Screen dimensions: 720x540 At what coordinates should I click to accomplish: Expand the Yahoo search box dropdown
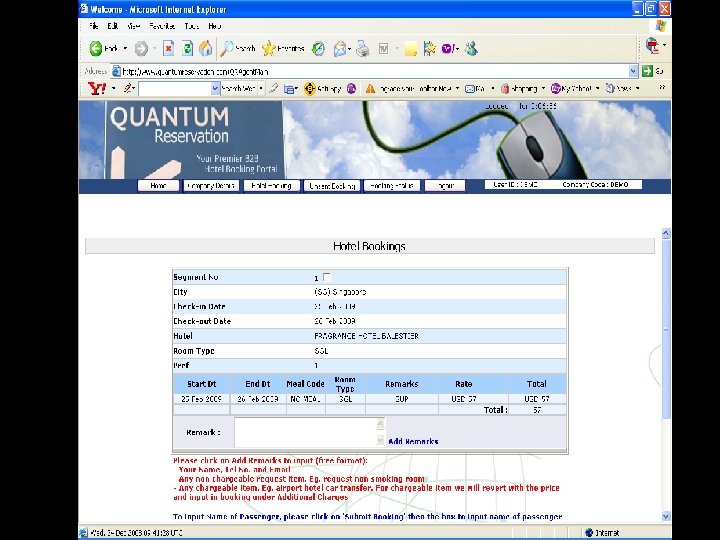[x=215, y=89]
